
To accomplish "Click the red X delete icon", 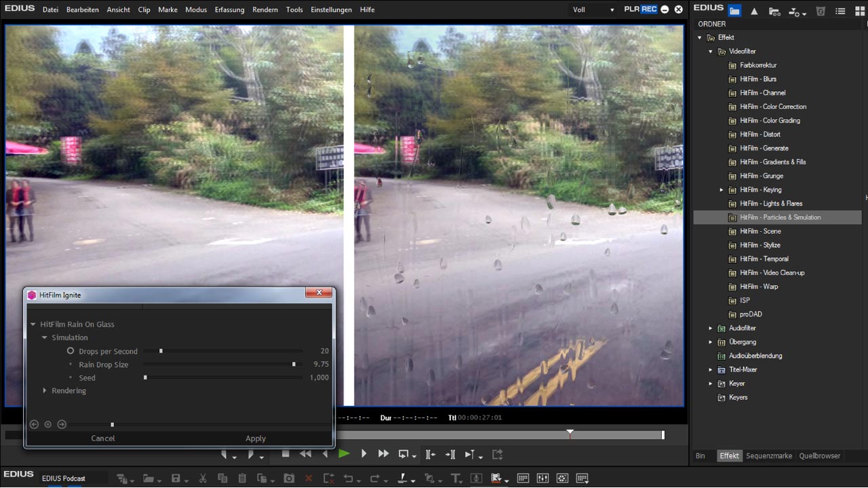I will pos(309,479).
